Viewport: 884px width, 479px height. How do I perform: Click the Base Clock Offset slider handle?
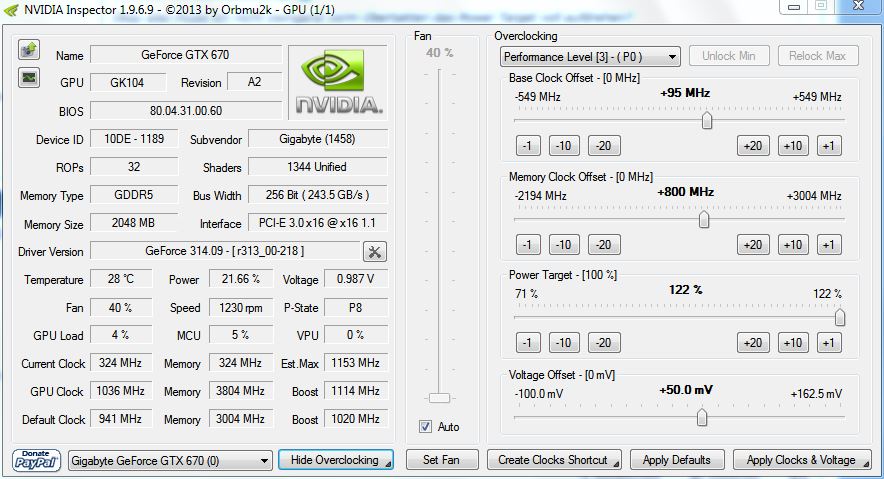706,120
